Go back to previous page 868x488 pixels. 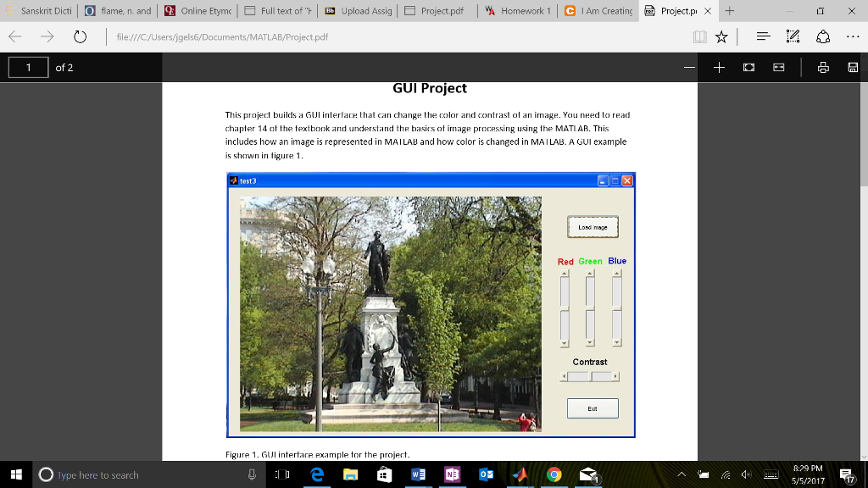(15, 37)
